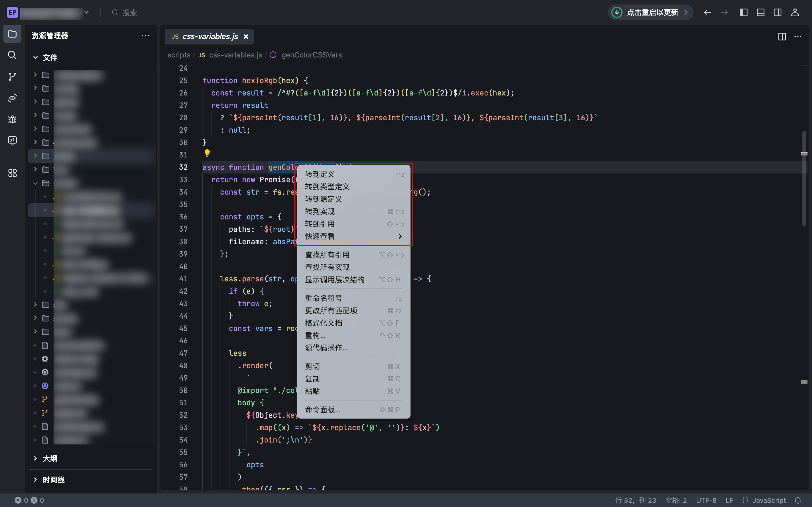This screenshot has width=812, height=507.
Task: Click the split editor icon
Action: pyautogui.click(x=782, y=37)
